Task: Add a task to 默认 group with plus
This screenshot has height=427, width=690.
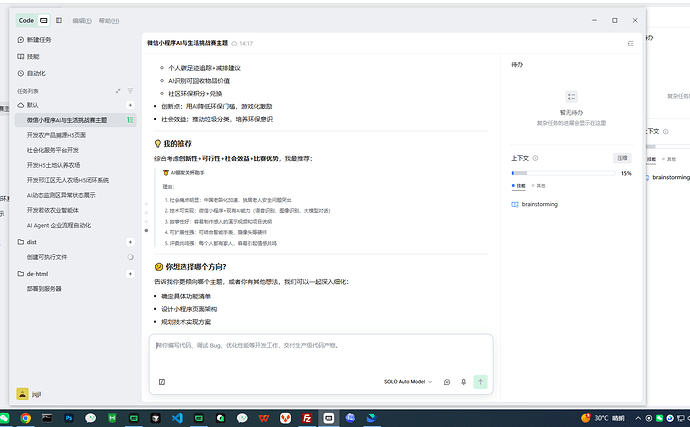Action: pyautogui.click(x=130, y=105)
